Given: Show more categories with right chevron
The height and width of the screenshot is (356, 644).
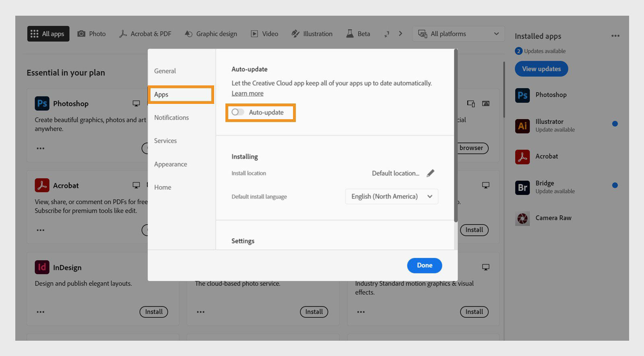Looking at the screenshot, I should [x=400, y=33].
